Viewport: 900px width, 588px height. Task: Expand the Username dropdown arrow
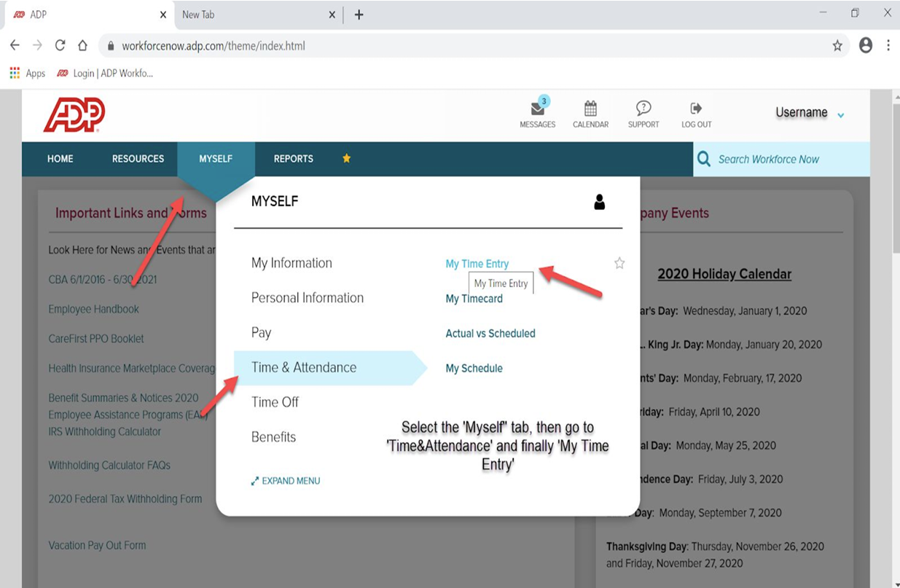[841, 115]
